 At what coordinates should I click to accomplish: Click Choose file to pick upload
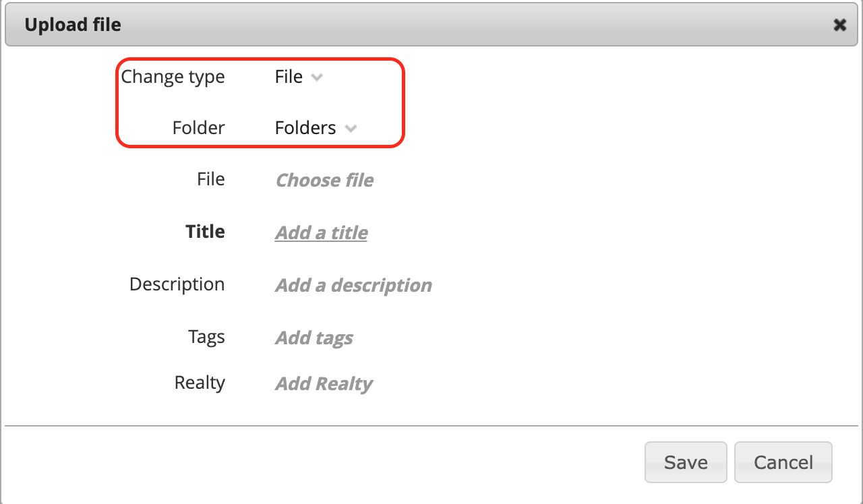(x=324, y=181)
